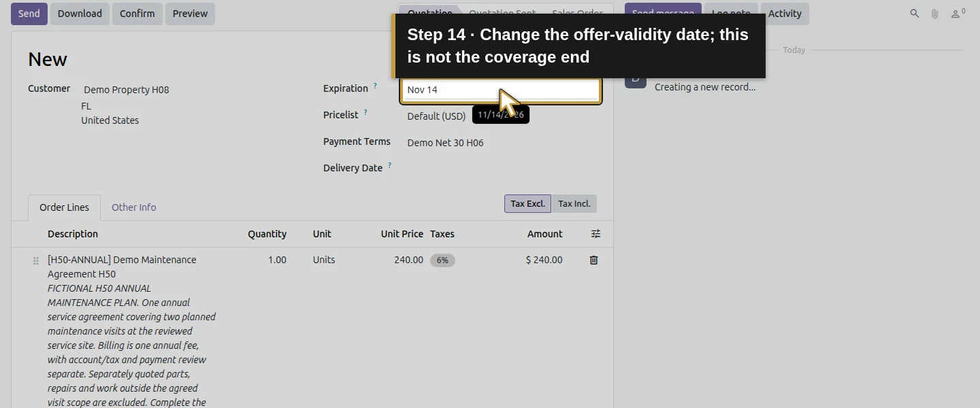Open attachments via the paperclip icon
Screen dimensions: 980x408
935,14
